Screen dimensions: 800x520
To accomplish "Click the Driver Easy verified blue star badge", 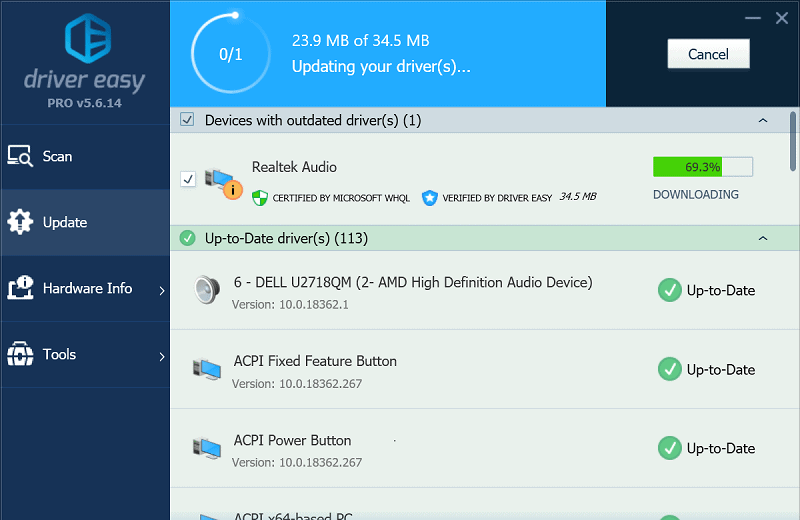I will pyautogui.click(x=430, y=197).
